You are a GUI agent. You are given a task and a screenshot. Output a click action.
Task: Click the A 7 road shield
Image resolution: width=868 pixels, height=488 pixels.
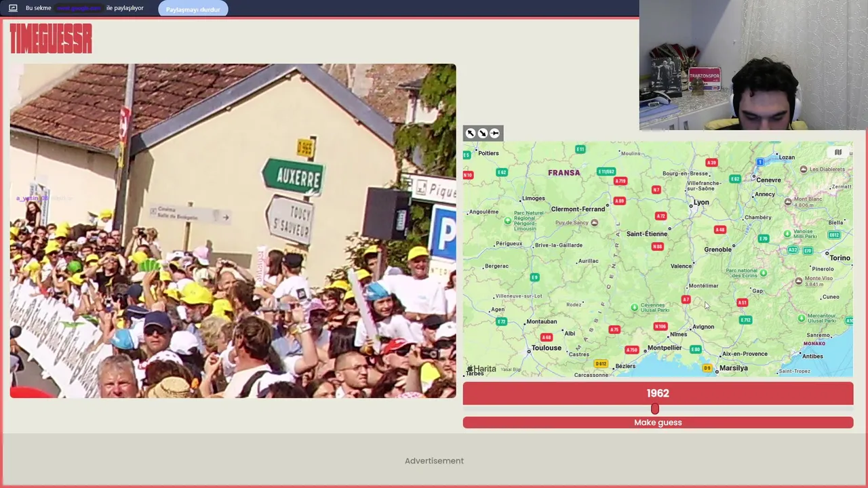pyautogui.click(x=686, y=300)
